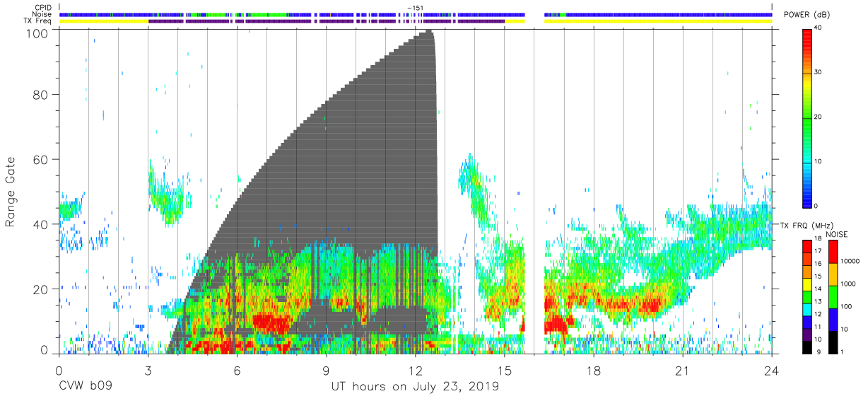The height and width of the screenshot is (401, 868).
Task: Click the 'CVW b09' radar beam label
Action: point(86,387)
